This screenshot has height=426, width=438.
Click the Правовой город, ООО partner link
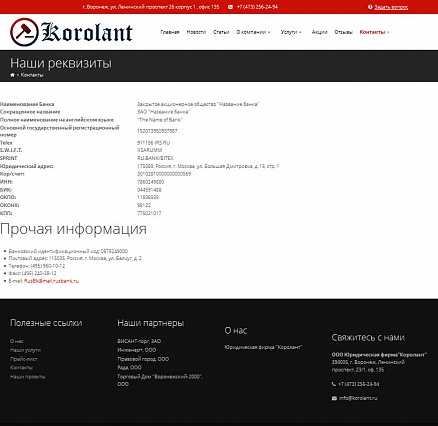[143, 359]
